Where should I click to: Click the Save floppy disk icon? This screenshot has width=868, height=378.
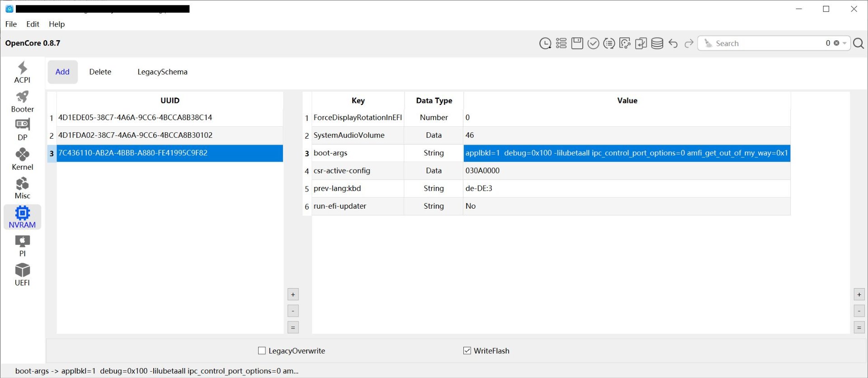tap(577, 43)
